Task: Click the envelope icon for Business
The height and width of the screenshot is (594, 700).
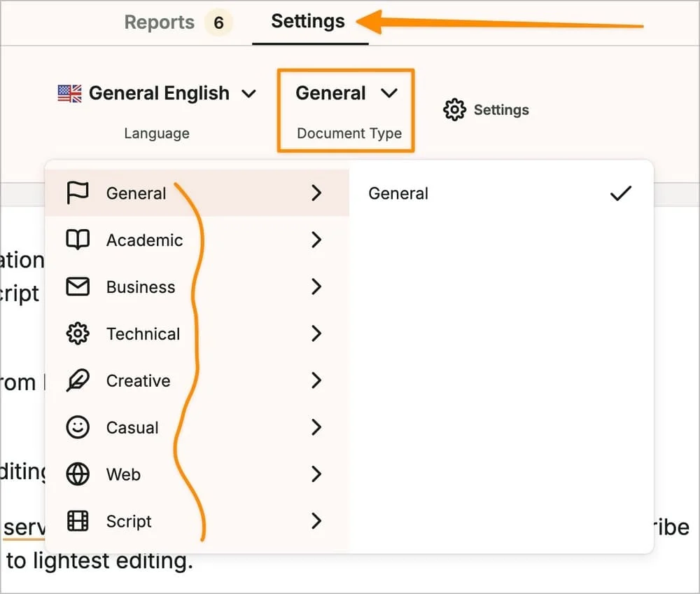Action: pyautogui.click(x=77, y=287)
